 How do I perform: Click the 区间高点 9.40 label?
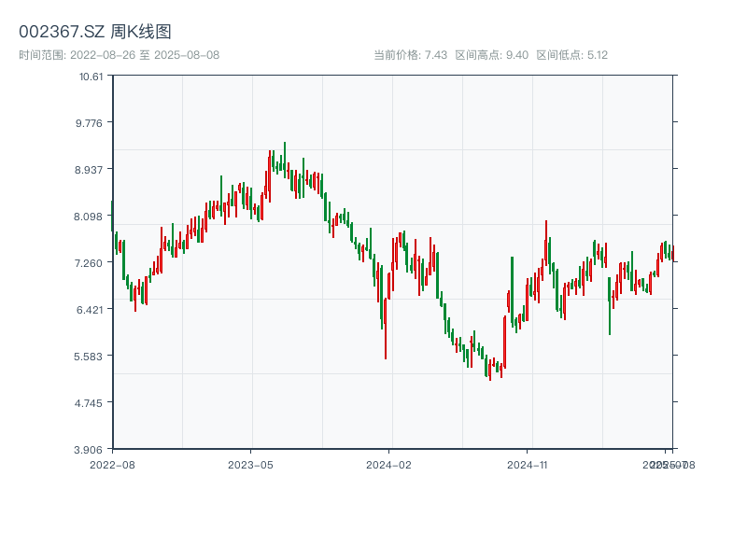(491, 55)
